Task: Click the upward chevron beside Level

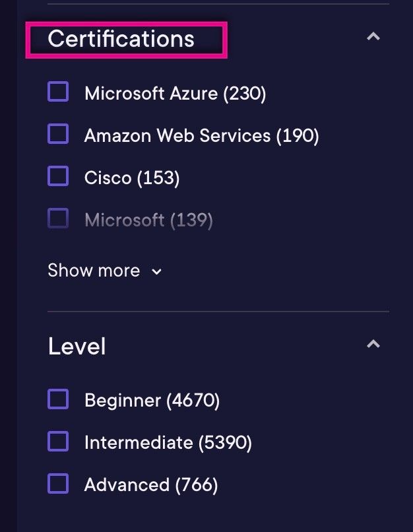Action: (373, 344)
